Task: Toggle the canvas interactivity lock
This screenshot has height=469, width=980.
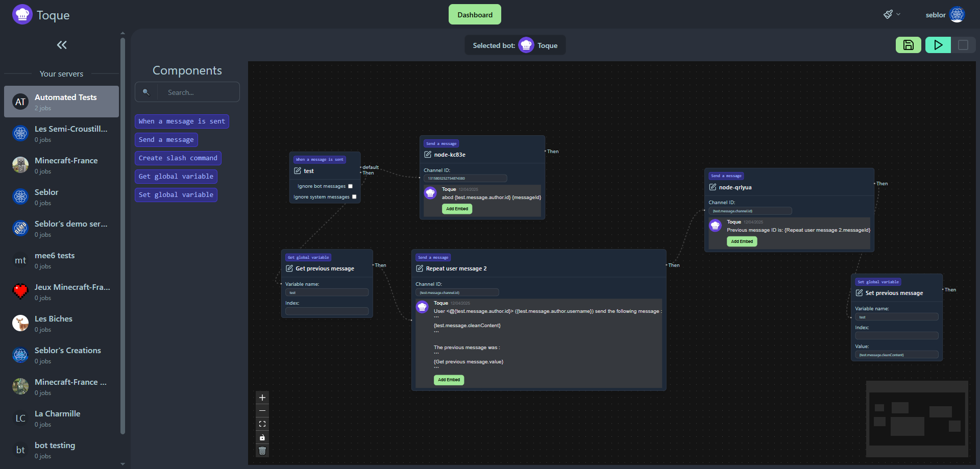Action: (x=262, y=437)
